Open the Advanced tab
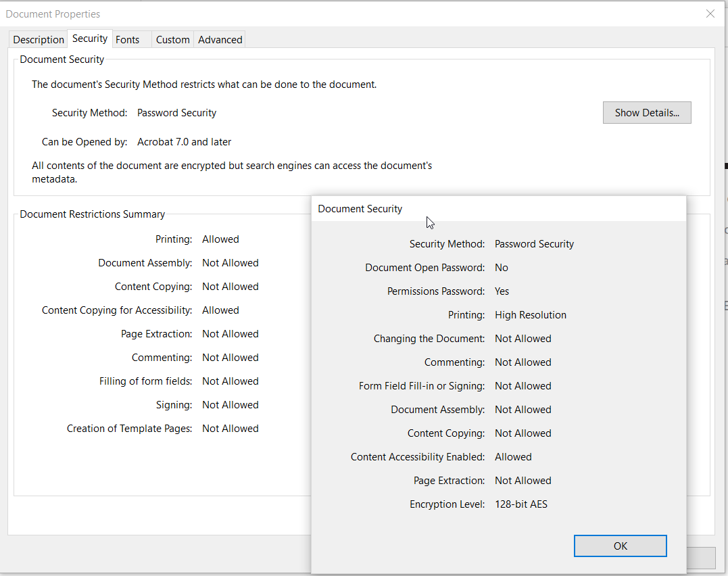 tap(220, 39)
